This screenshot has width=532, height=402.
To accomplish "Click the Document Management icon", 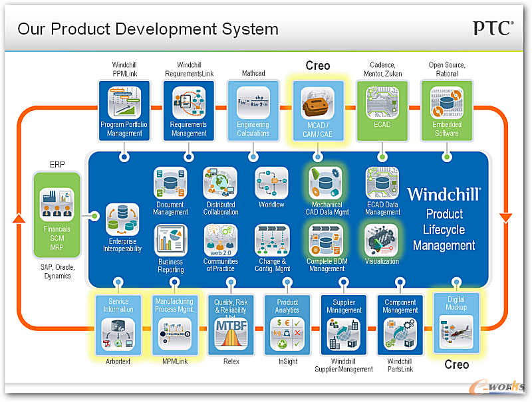I will click(170, 183).
